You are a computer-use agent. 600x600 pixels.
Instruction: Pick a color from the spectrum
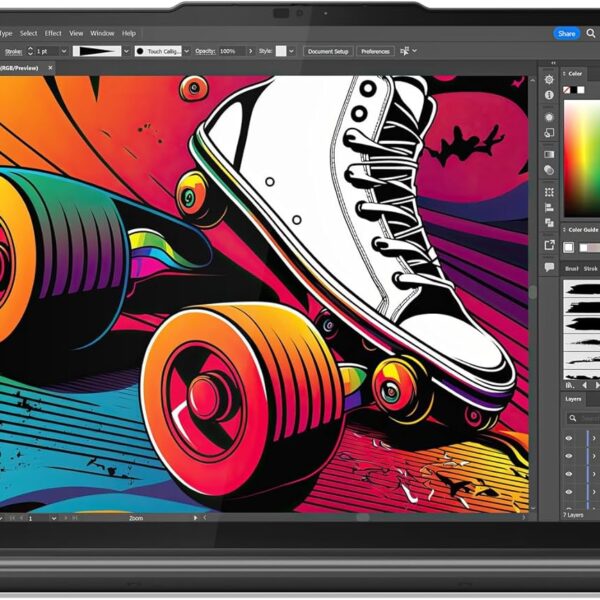tap(582, 159)
